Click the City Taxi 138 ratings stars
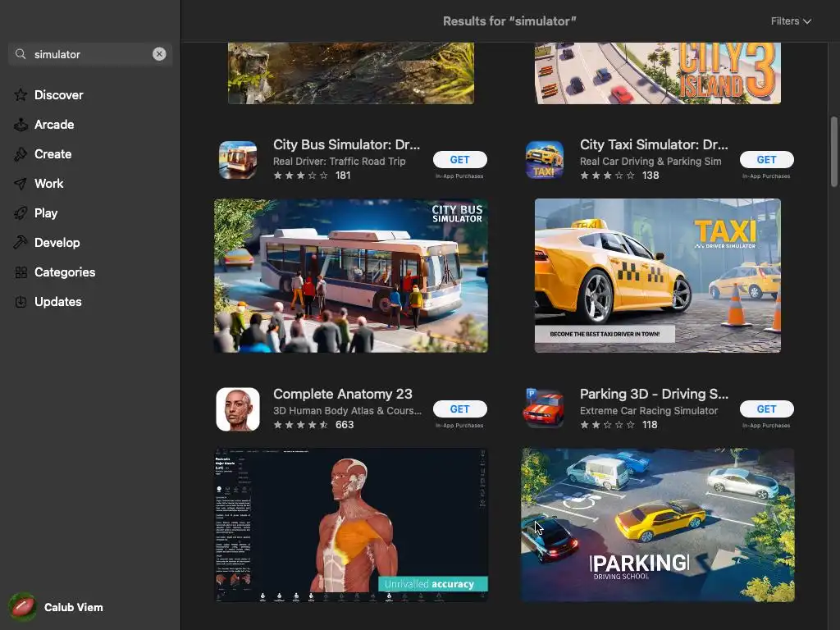 pos(608,176)
